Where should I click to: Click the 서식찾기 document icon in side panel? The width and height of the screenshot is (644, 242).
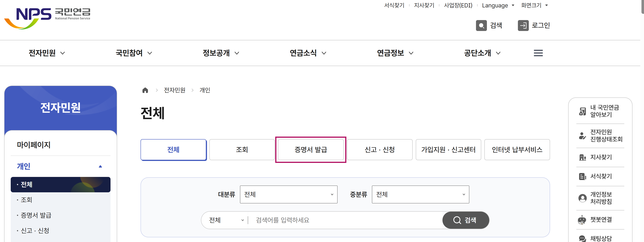[x=582, y=177]
